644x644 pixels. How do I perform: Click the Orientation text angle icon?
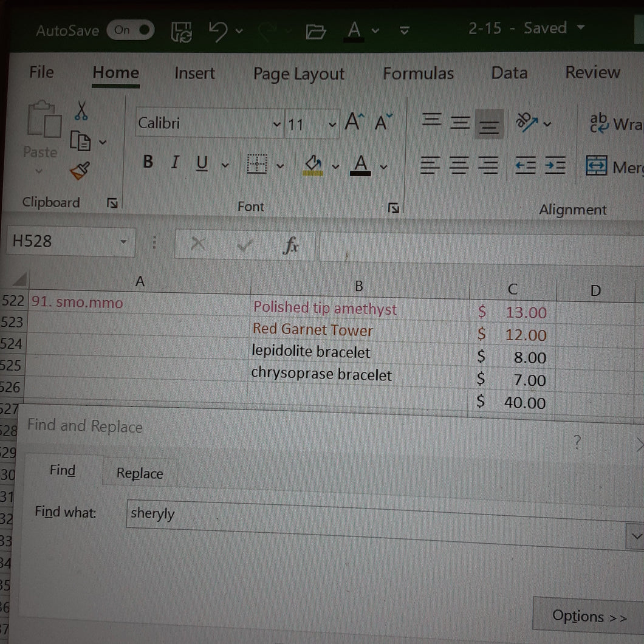coord(526,122)
